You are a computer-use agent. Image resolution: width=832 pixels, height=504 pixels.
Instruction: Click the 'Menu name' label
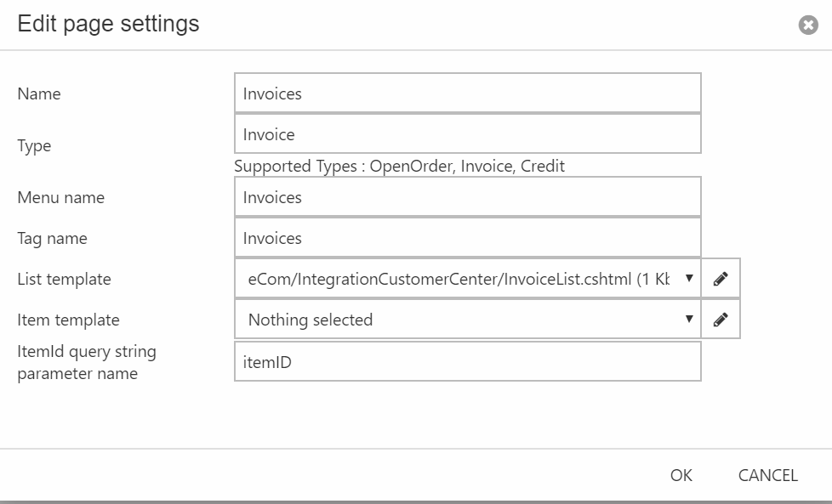[60, 198]
